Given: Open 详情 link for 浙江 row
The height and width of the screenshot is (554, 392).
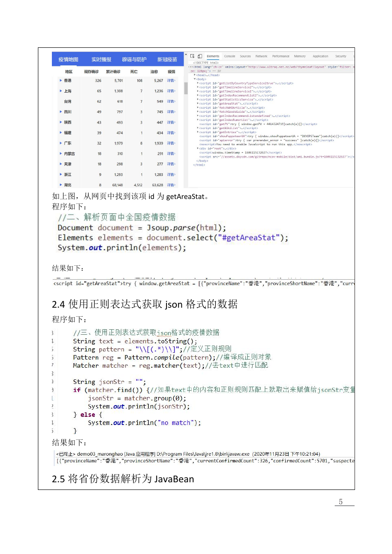Looking at the screenshot, I should click(x=171, y=175).
